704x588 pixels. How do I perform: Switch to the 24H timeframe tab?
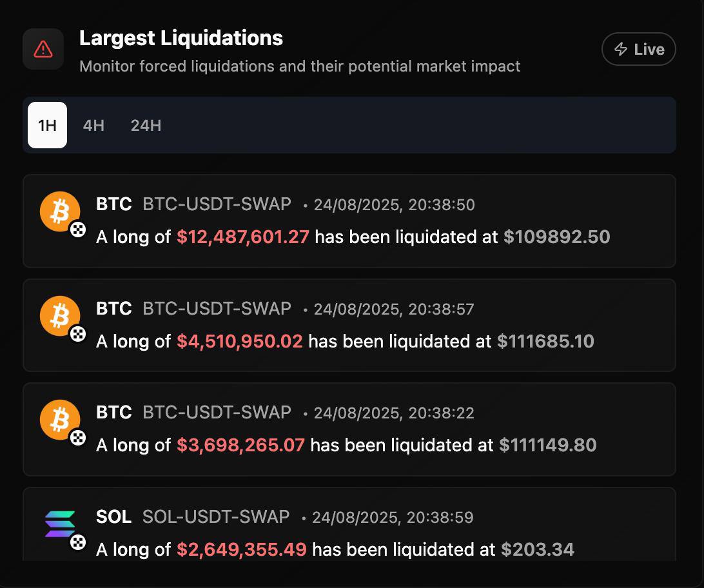click(146, 125)
